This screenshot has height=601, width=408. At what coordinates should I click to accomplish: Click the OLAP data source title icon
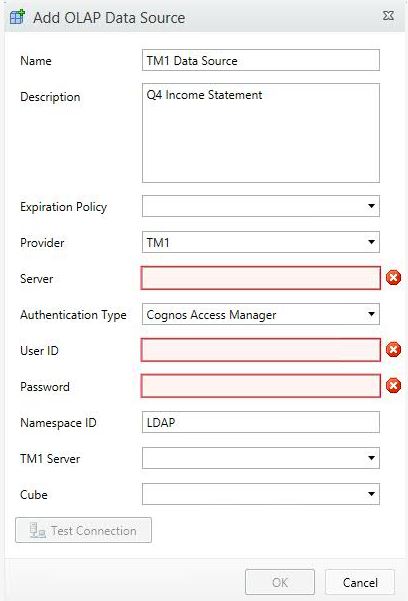point(17,17)
